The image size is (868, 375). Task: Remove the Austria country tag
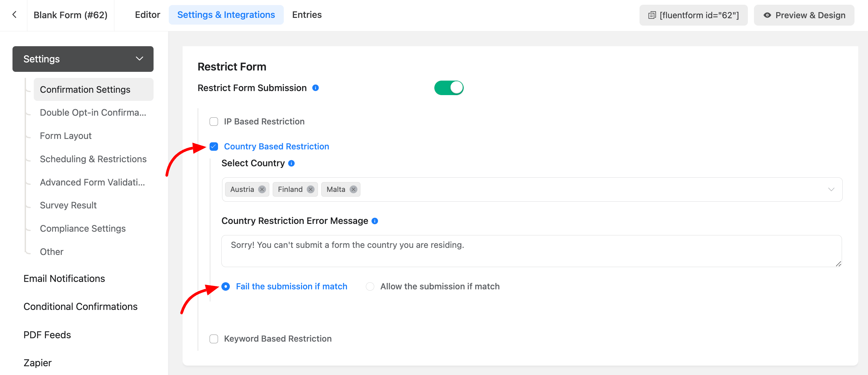tap(262, 190)
